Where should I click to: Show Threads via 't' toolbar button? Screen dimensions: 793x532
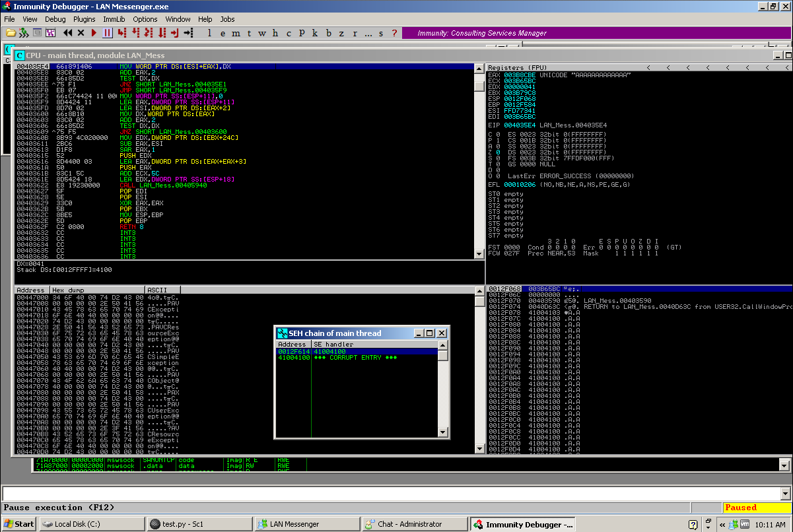tap(249, 32)
